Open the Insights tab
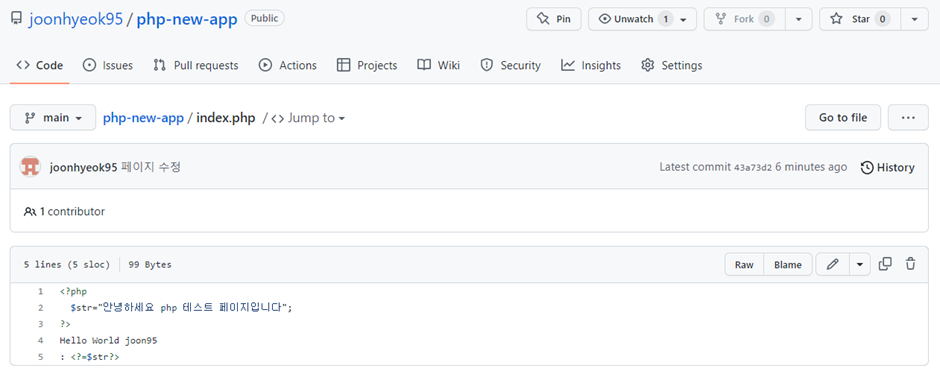Viewport: 940px width, 377px height. point(591,65)
